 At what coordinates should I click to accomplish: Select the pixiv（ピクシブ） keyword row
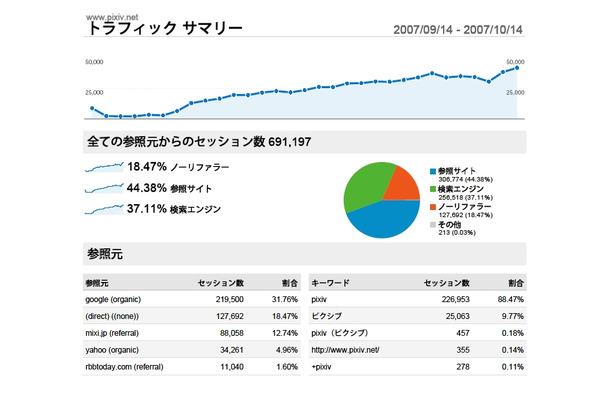pos(417,333)
